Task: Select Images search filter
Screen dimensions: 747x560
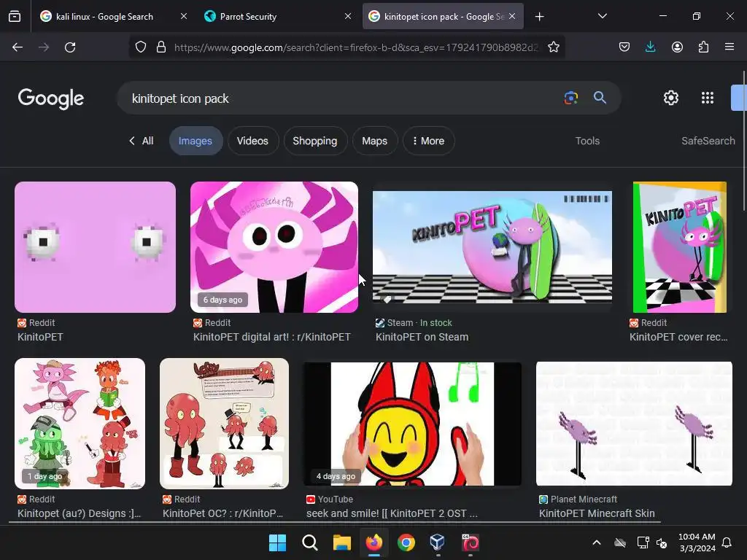Action: point(196,141)
